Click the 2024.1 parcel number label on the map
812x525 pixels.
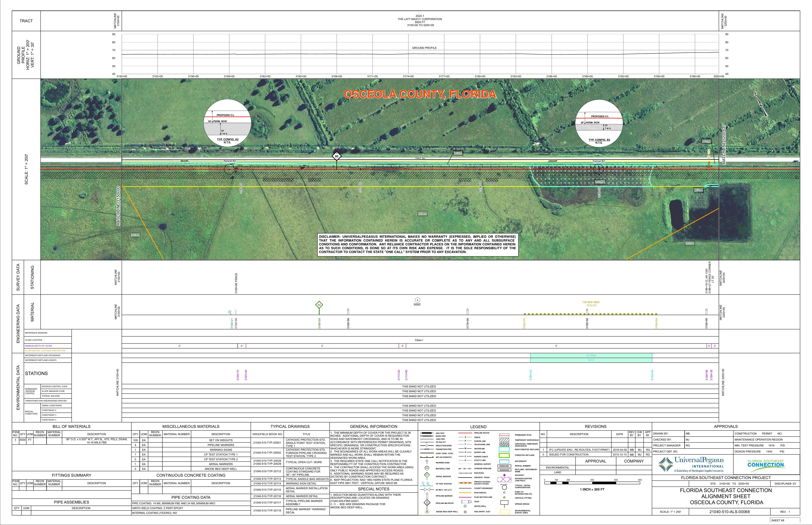(x=422, y=213)
